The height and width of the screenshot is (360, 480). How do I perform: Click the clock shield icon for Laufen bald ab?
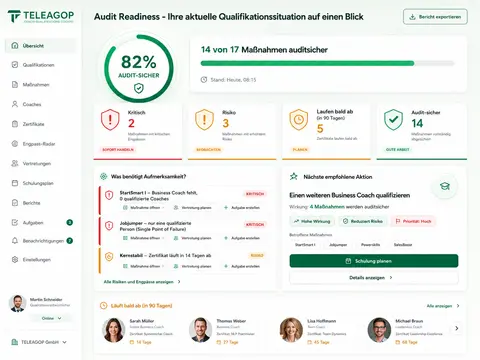point(299,120)
